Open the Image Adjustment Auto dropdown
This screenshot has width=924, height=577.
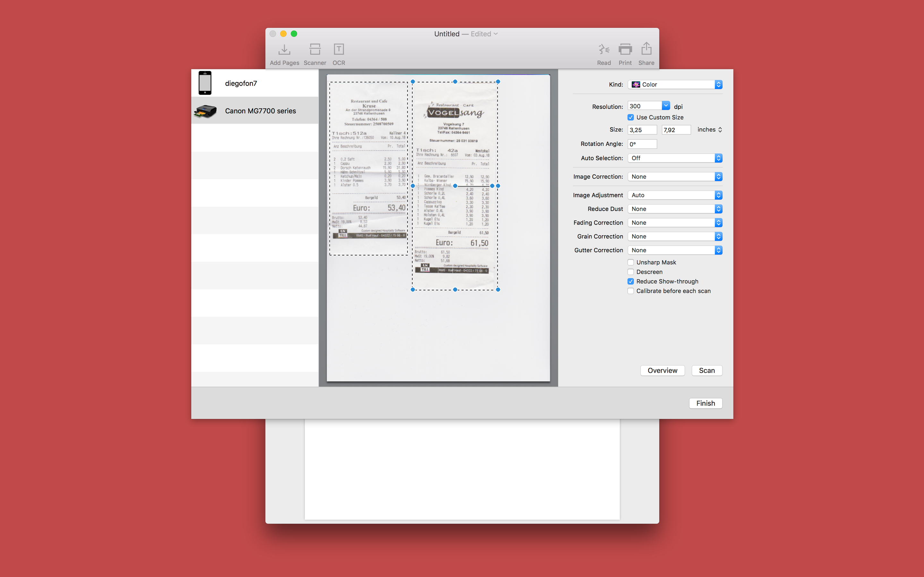675,196
